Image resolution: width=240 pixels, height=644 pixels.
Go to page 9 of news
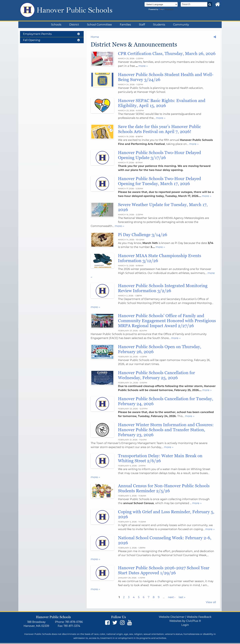click(158, 597)
